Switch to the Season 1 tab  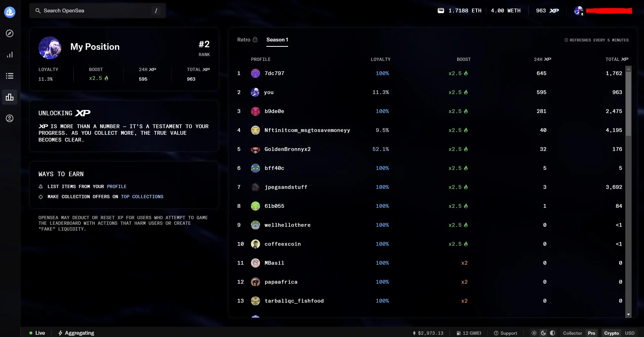tap(277, 40)
